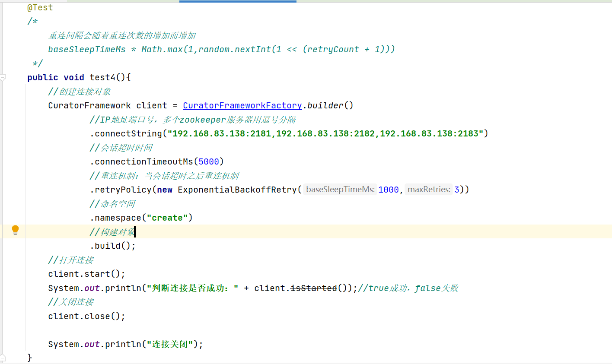Image resolution: width=612 pixels, height=364 pixels.
Task: Click the @Test annotation
Action: tap(40, 7)
